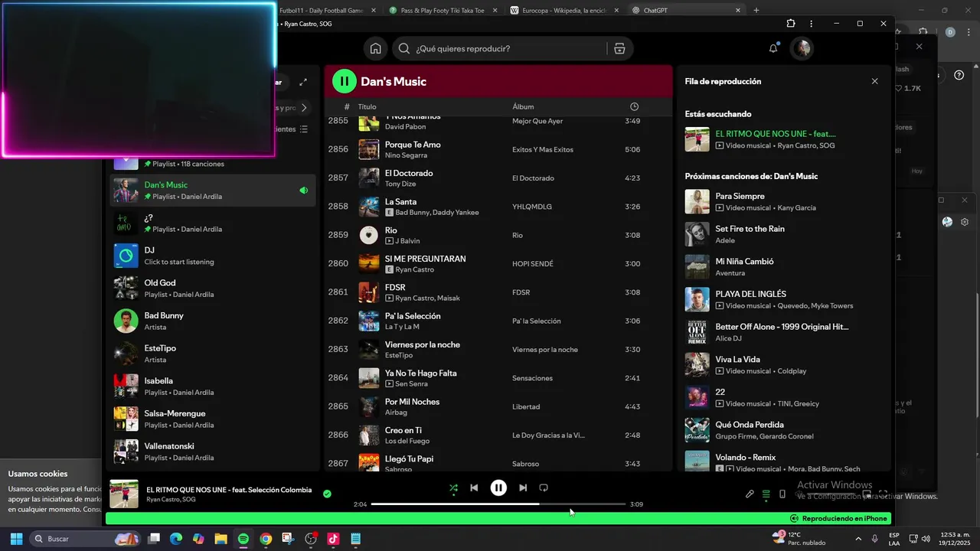The width and height of the screenshot is (980, 551).
Task: Open album link Viernes por la noche
Action: (545, 350)
